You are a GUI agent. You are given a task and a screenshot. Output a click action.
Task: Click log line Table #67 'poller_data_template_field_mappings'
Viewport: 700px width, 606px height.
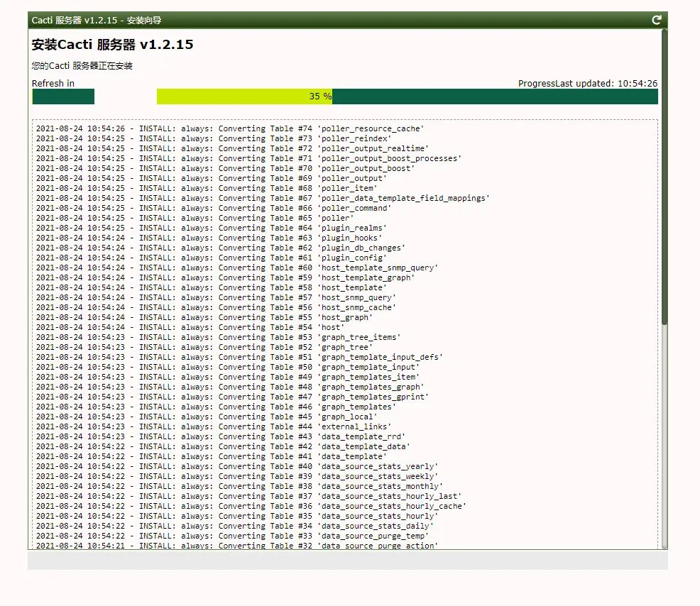tap(263, 198)
